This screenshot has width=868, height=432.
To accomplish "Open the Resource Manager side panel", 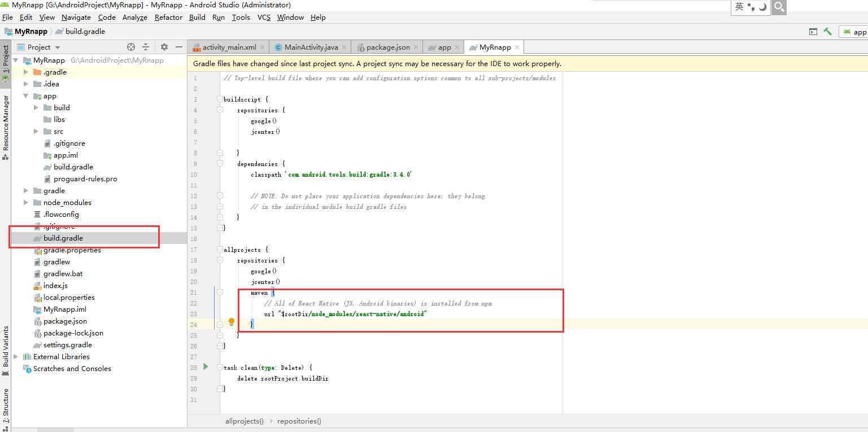I will 6,127.
